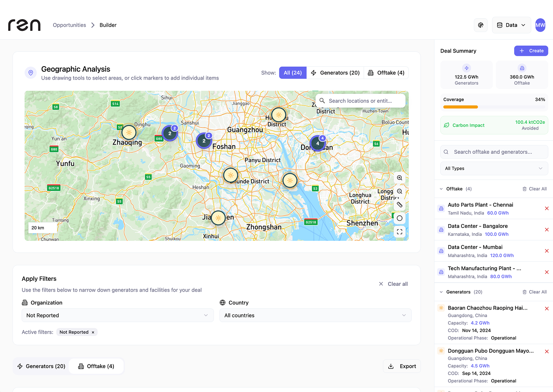This screenshot has width=553, height=392.
Task: Select the circle drawing tool
Action: click(x=400, y=218)
